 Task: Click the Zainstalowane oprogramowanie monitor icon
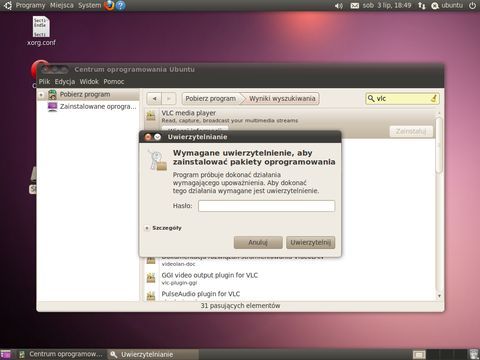click(52, 107)
